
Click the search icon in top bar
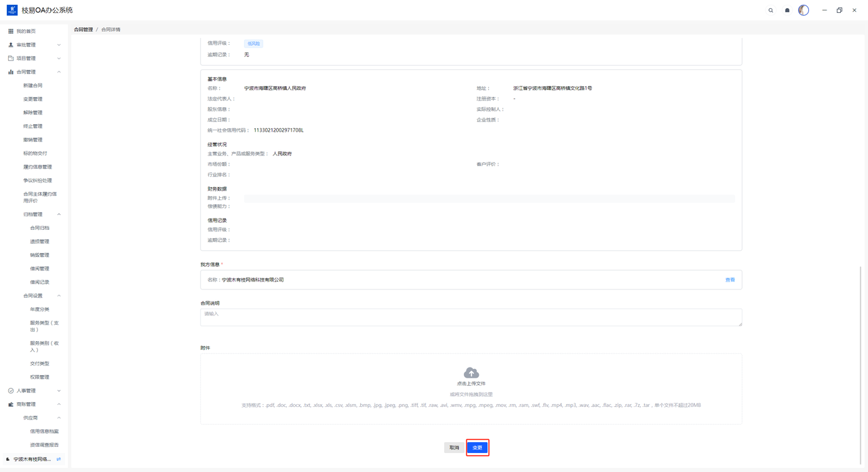pyautogui.click(x=770, y=10)
